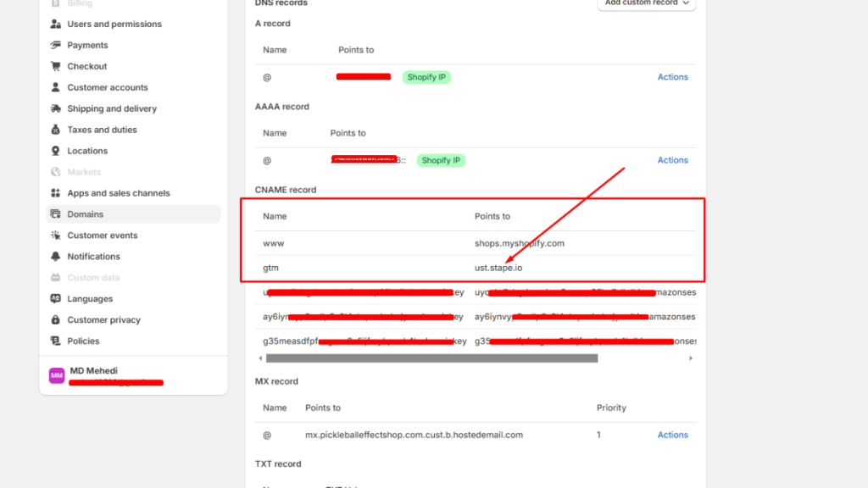Screen dimensions: 868x488
Task: Click the Notifications bell icon
Action: tap(55, 256)
